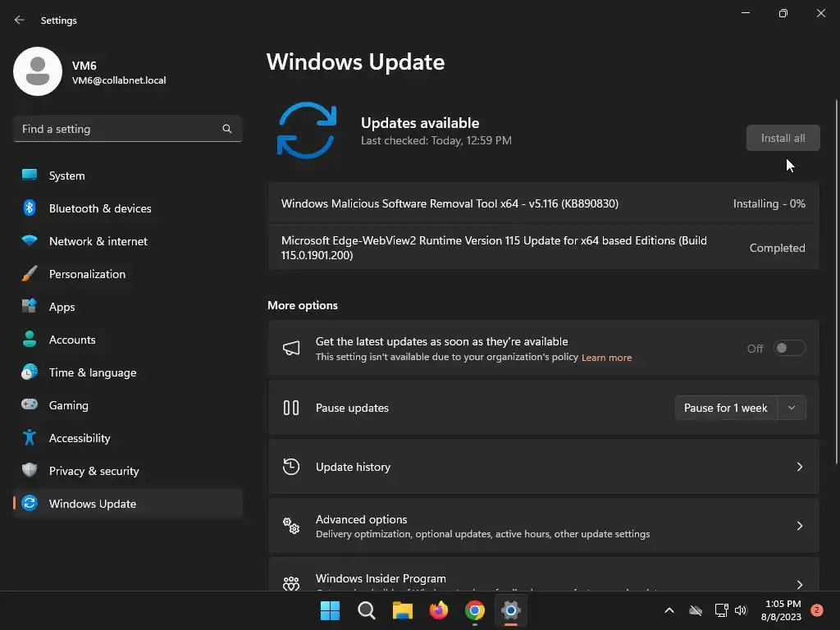
Task: Click the megaphone icon for latest updates
Action: click(x=291, y=348)
